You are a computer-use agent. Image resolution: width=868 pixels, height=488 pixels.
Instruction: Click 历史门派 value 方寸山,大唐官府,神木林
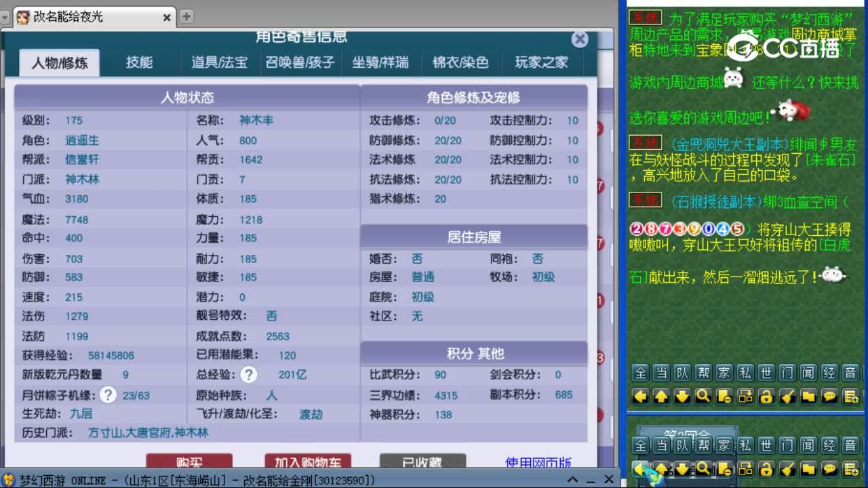click(149, 432)
